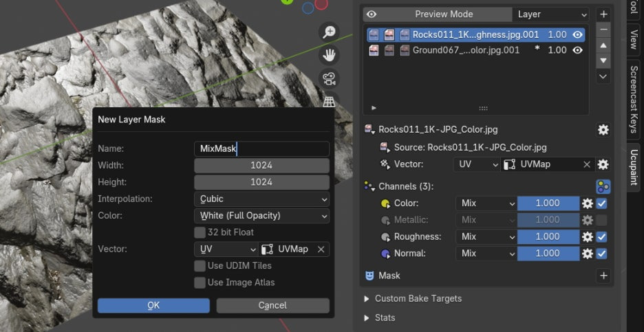Click the Height field showing 1024
644x332 pixels.
(x=261, y=182)
